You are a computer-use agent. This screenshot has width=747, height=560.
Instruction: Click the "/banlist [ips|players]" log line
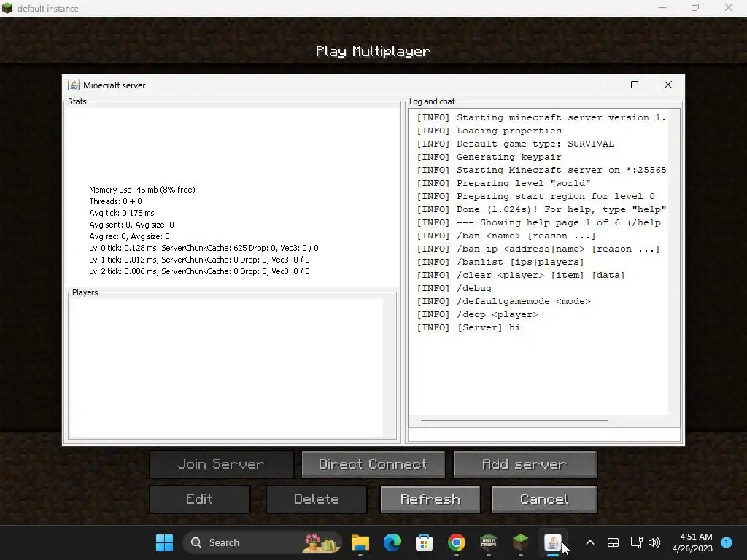pyautogui.click(x=500, y=262)
